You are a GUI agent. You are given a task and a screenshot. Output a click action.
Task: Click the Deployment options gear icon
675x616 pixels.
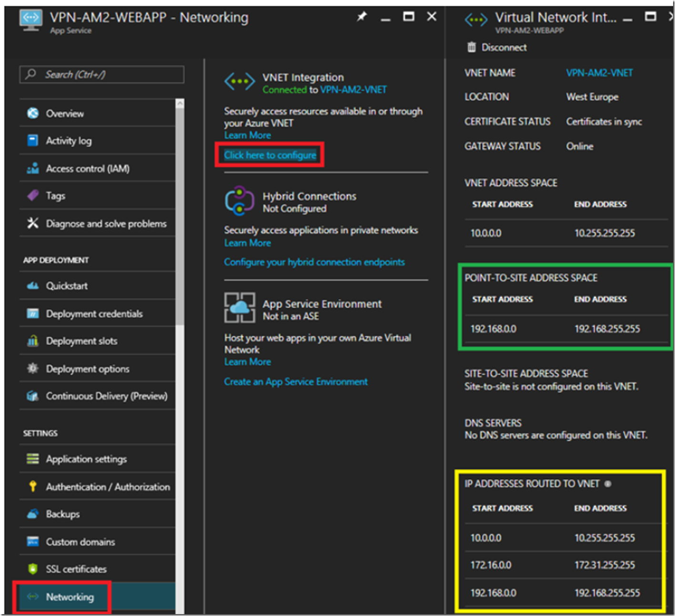point(33,368)
